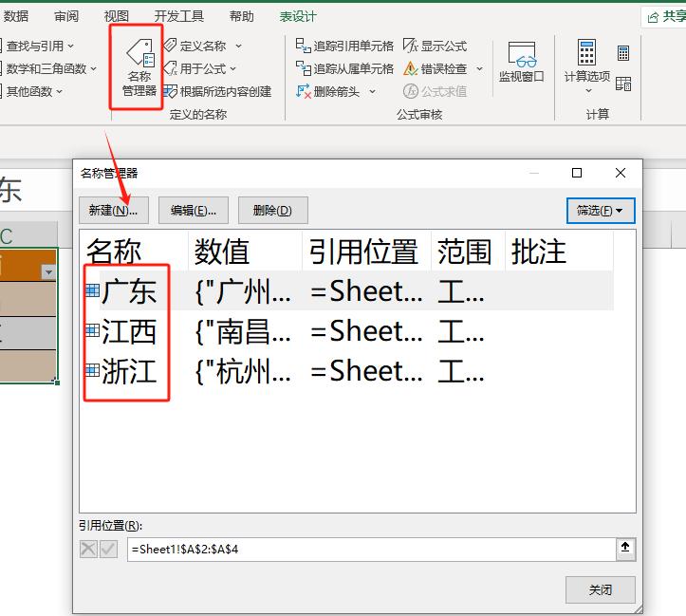Screen dimensions: 686x616
Task: Click table icon beside 江西
Action: coord(92,330)
